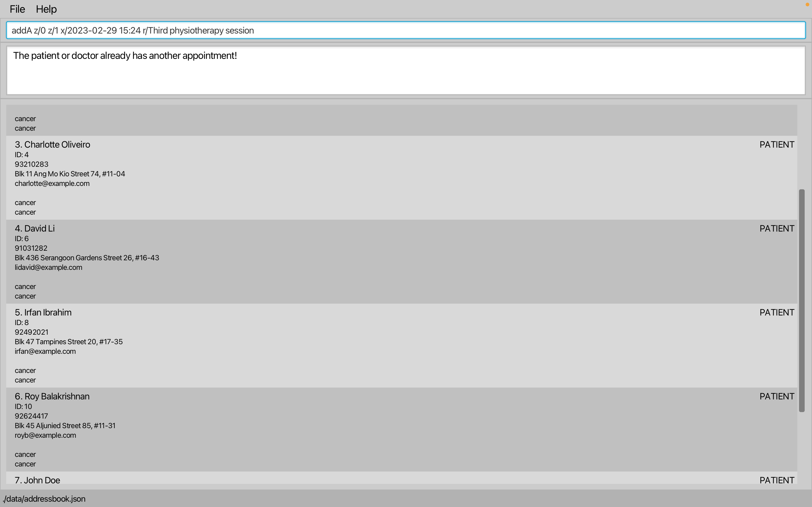The width and height of the screenshot is (812, 507).
Task: Open the Help menu
Action: (46, 9)
